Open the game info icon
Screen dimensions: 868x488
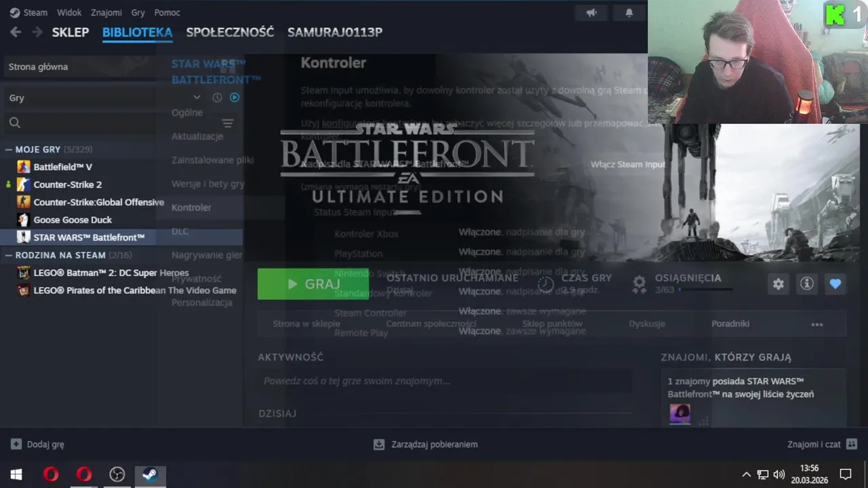806,284
